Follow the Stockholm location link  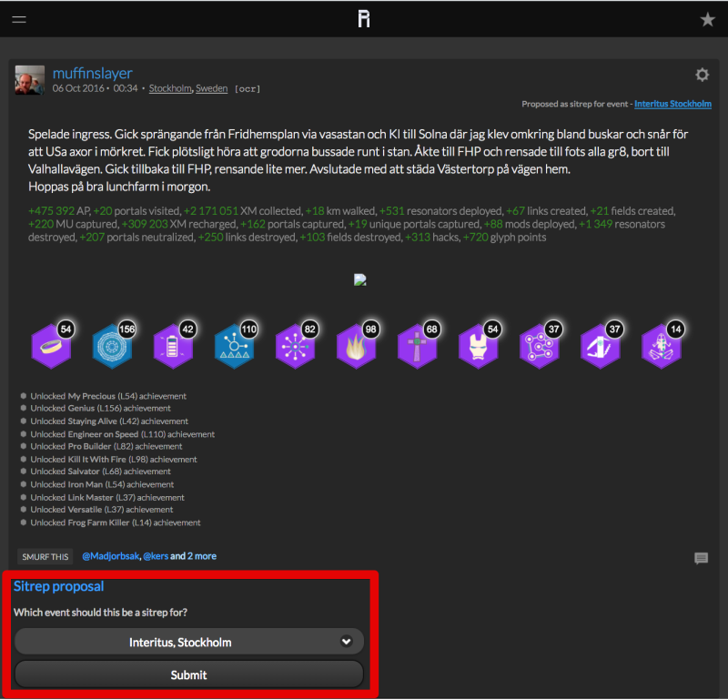point(170,88)
